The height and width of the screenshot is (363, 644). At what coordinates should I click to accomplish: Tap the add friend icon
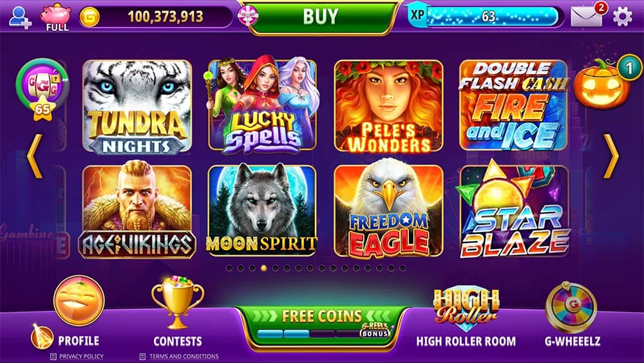tap(19, 17)
